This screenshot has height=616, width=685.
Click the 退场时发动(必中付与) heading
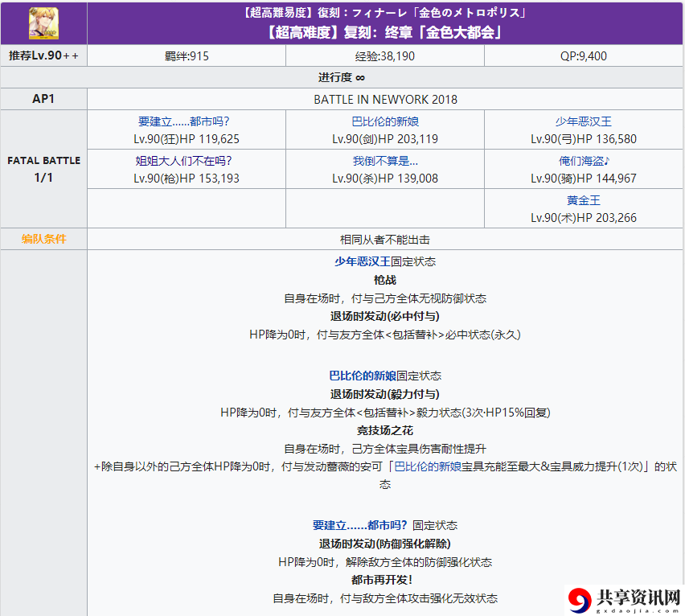pyautogui.click(x=385, y=316)
